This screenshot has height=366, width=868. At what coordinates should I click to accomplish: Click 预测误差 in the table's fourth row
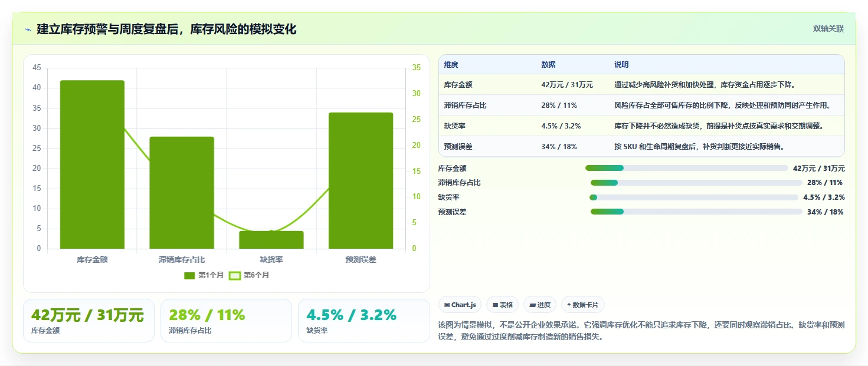[458, 147]
